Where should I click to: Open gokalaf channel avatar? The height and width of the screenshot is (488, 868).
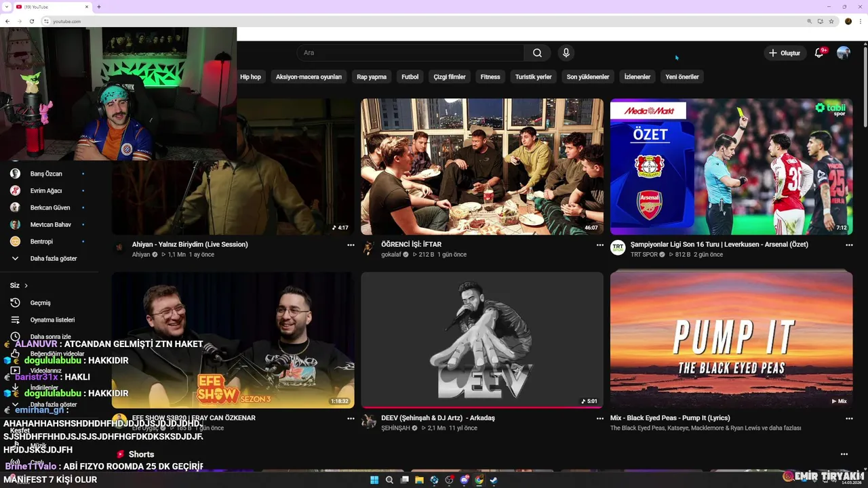(369, 248)
